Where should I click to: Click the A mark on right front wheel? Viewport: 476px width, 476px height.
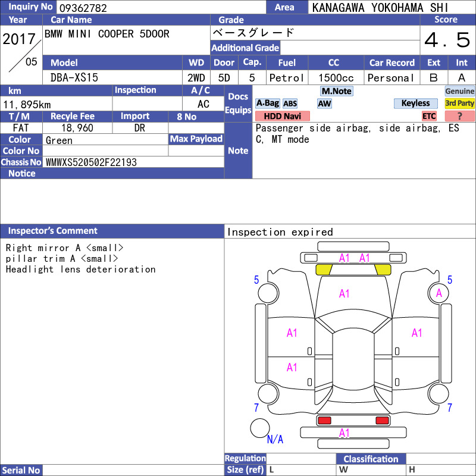tap(439, 293)
